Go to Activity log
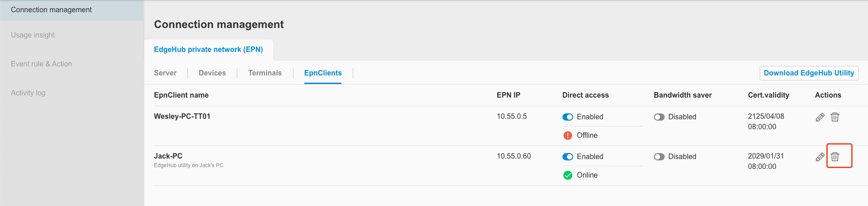868x206 pixels. pos(28,93)
